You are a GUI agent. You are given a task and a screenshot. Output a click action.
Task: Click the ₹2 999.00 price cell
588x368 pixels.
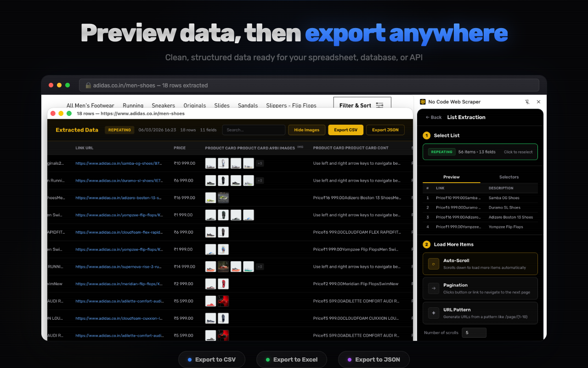pos(183,284)
